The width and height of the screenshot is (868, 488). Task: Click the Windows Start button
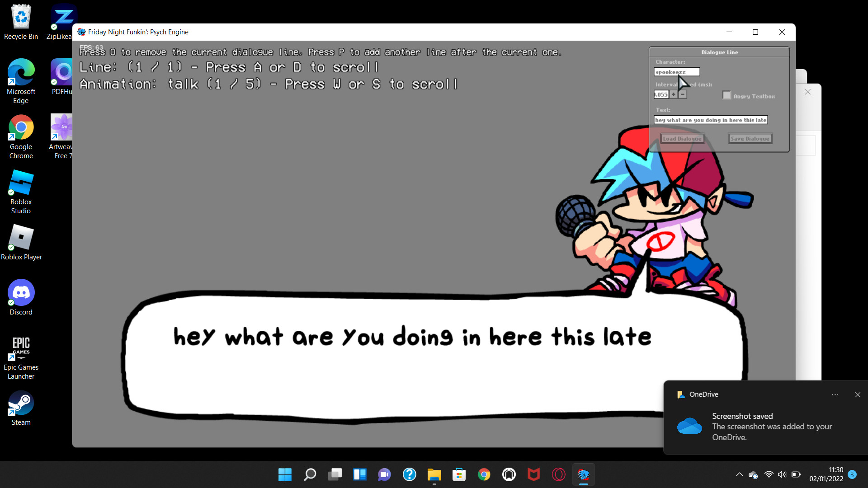[x=285, y=474]
